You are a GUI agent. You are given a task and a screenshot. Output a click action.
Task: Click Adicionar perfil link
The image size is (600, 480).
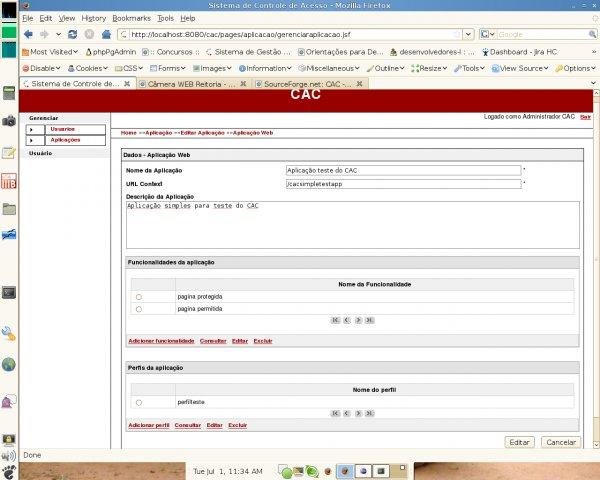tap(148, 425)
